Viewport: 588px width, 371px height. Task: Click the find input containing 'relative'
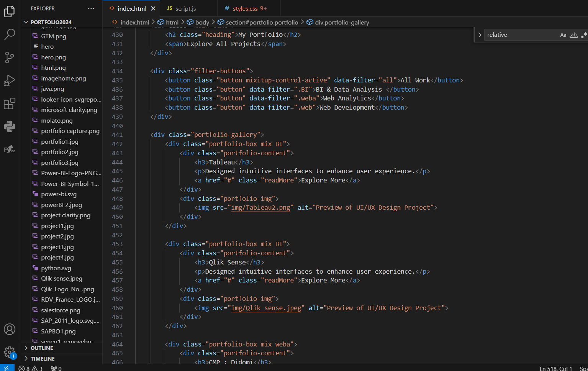[x=521, y=35]
